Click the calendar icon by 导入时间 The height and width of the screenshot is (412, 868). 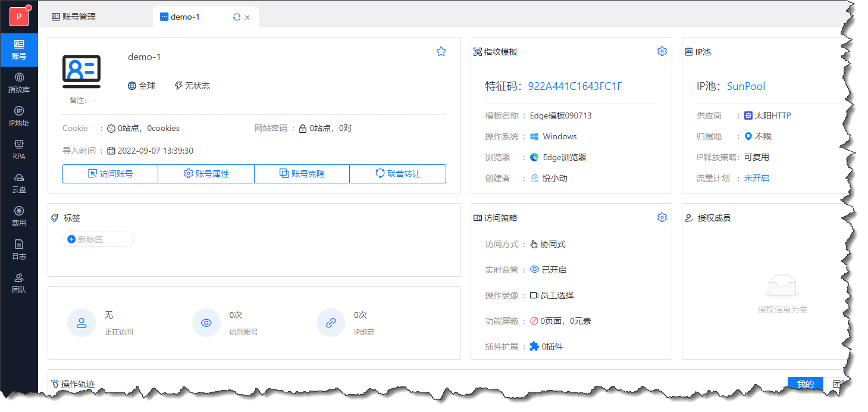(x=111, y=151)
